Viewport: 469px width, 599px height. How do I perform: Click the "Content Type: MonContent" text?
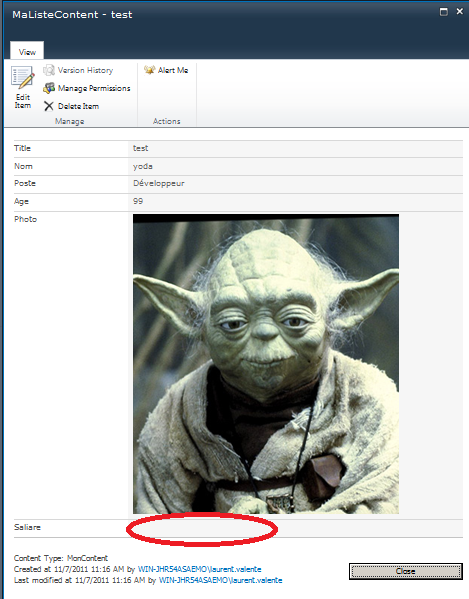pyautogui.click(x=61, y=558)
